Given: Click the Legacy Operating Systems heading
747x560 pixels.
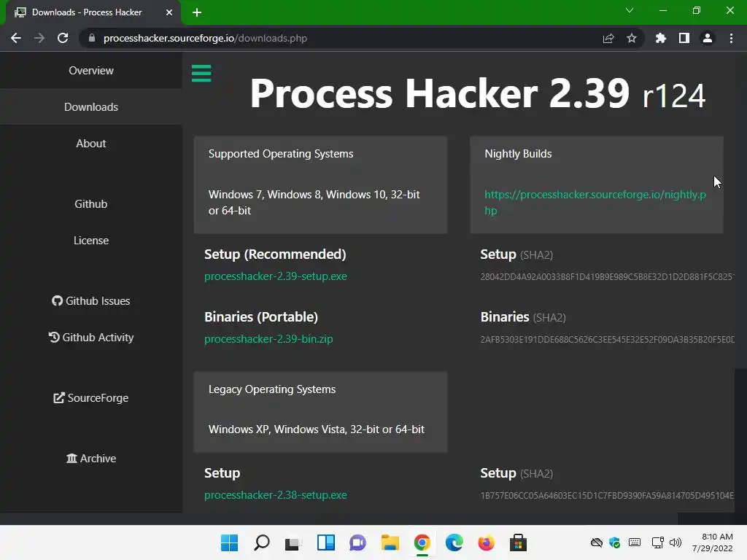Looking at the screenshot, I should (x=272, y=389).
